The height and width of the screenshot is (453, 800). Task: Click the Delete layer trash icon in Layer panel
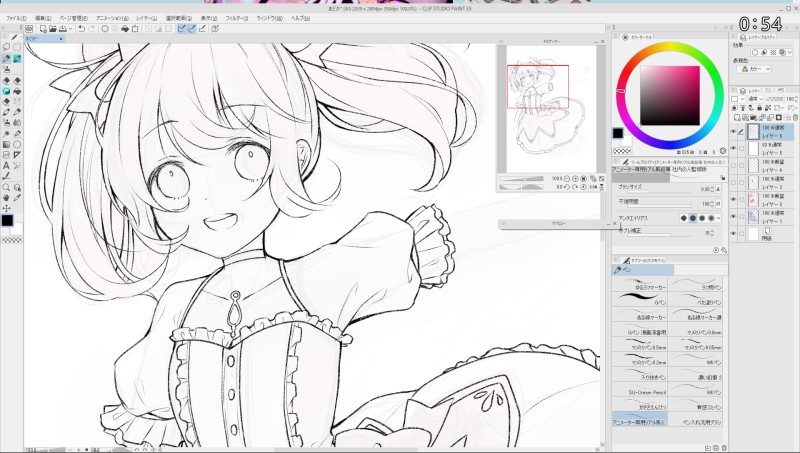click(795, 118)
